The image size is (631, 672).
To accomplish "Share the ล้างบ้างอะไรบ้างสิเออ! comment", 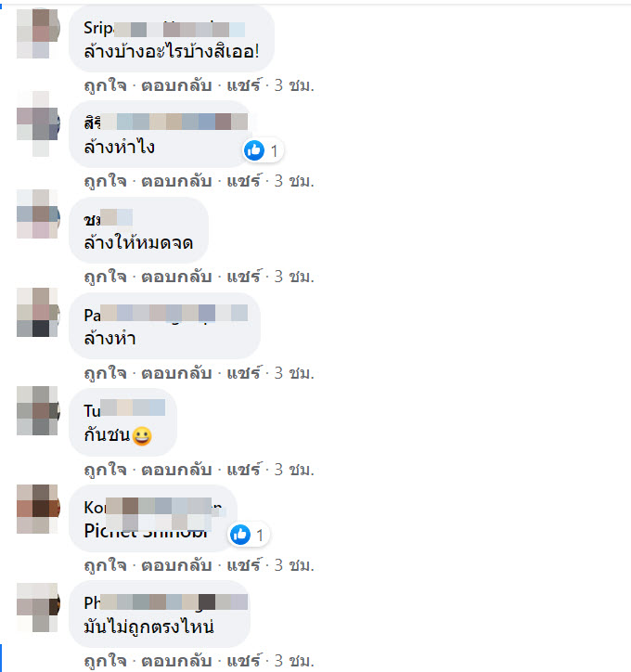I will pos(243,85).
